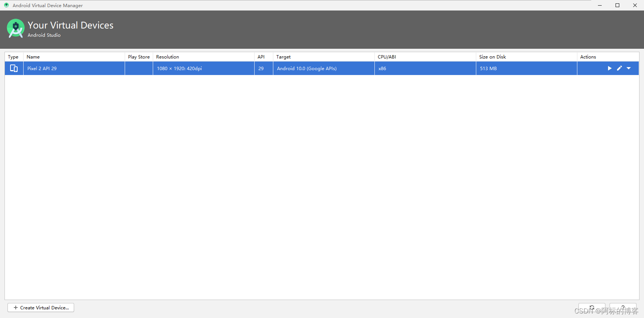Click the title bar app icon
The image size is (644, 318).
[6, 5]
